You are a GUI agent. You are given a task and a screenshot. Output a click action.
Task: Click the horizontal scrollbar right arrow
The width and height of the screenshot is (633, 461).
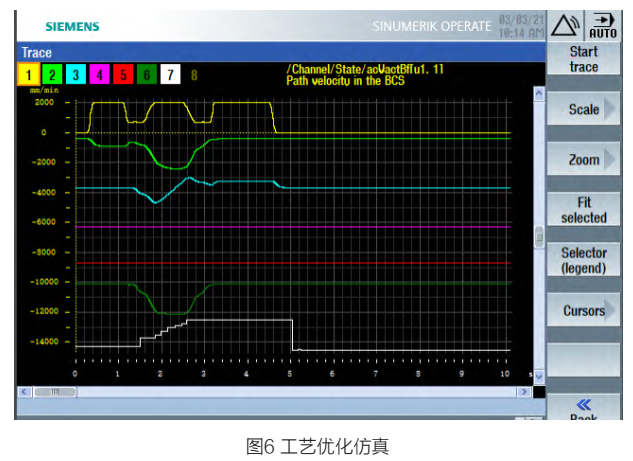[524, 392]
